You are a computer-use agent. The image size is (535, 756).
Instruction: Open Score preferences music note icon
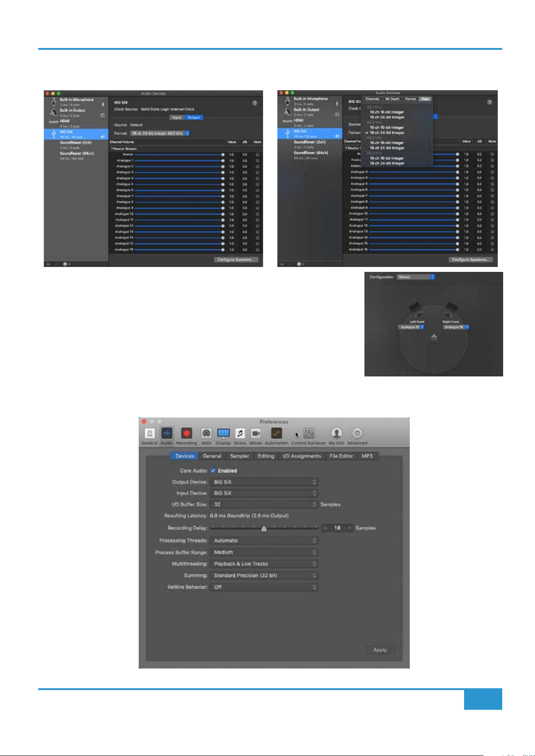[240, 433]
